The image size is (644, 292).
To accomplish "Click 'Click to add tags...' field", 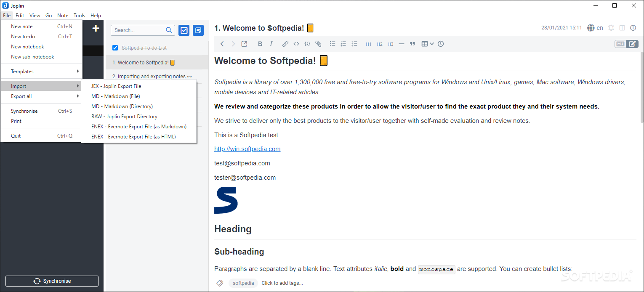I will (282, 283).
